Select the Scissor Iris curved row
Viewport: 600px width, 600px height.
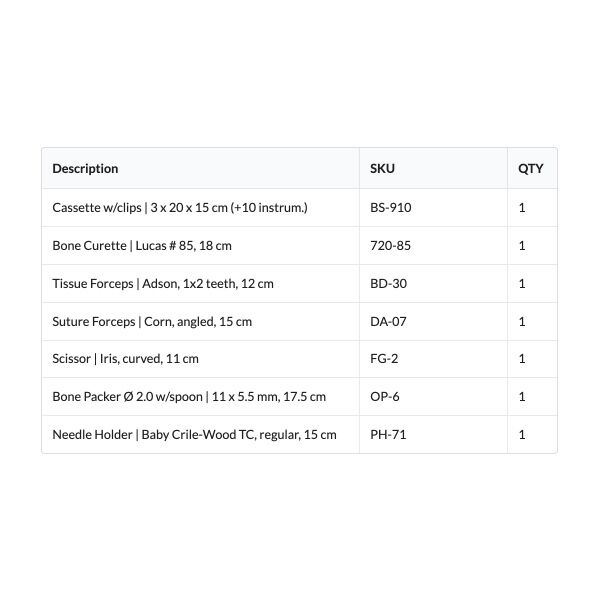[299, 359]
